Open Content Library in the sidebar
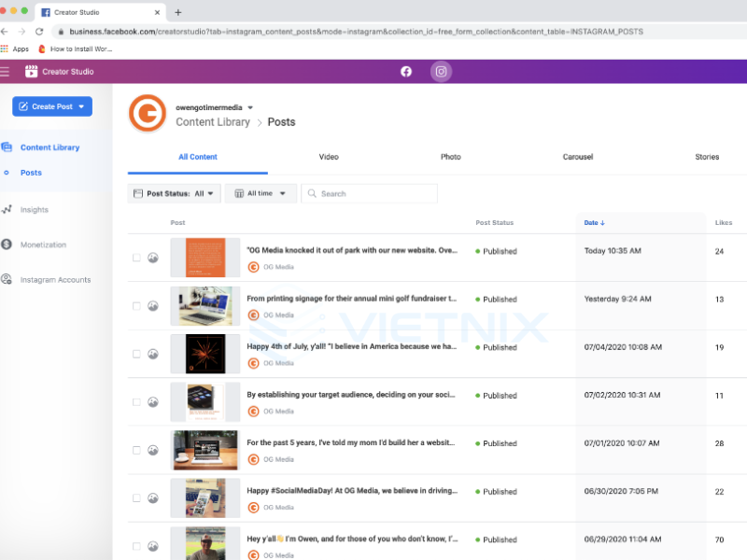Screen dimensions: 747x560 click(49, 147)
